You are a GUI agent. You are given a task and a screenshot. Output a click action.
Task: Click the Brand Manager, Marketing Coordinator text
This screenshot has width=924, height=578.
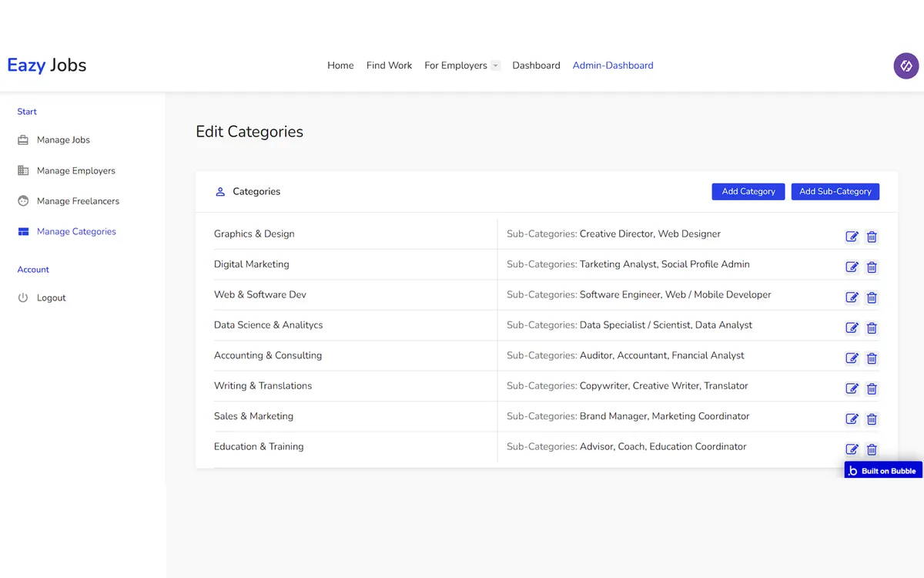(665, 416)
